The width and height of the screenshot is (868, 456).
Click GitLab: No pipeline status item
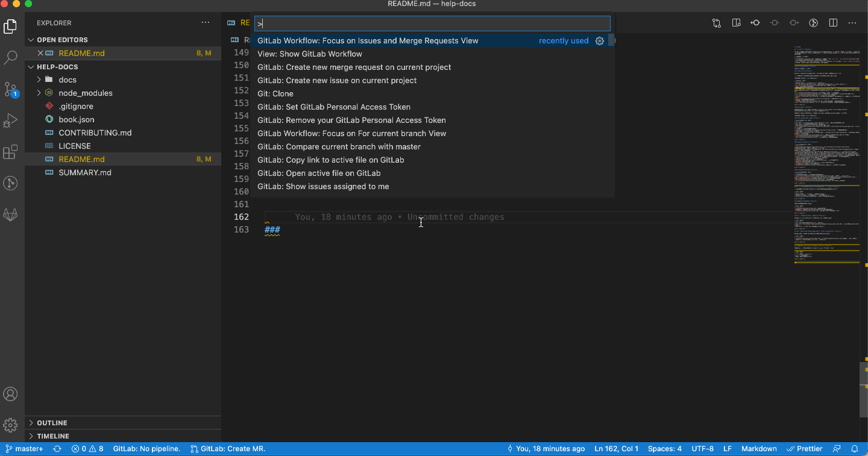click(x=146, y=449)
